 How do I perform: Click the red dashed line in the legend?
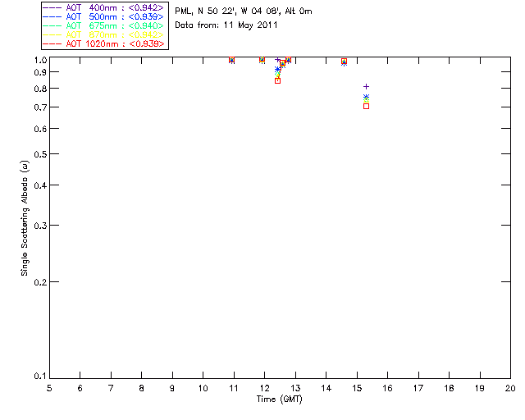52,43
